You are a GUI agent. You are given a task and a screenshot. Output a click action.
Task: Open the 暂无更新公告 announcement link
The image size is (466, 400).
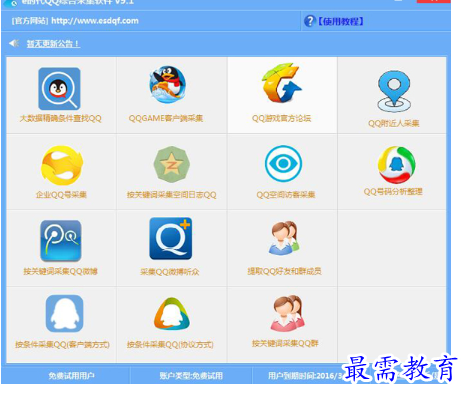coord(53,44)
